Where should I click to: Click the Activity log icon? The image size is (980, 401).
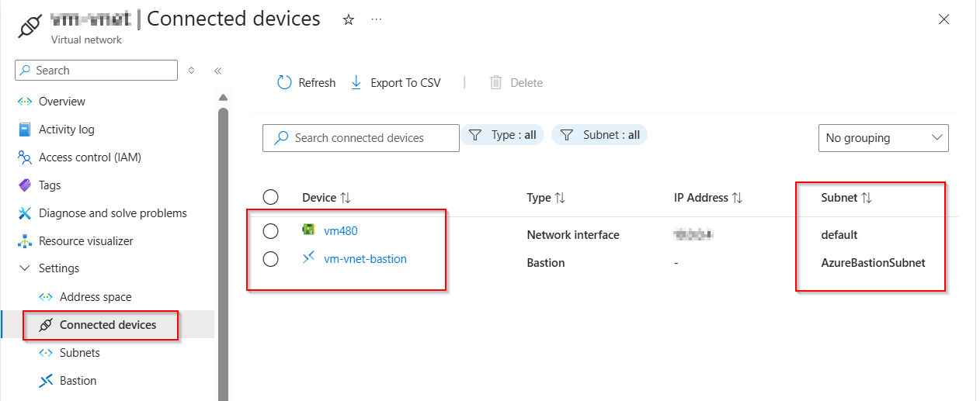point(24,130)
